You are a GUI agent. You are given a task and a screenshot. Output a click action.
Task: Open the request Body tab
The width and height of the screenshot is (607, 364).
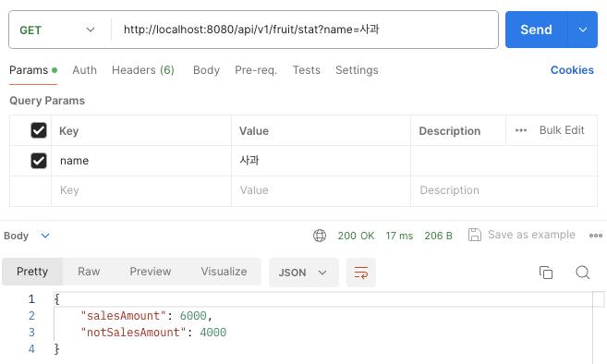tap(206, 70)
